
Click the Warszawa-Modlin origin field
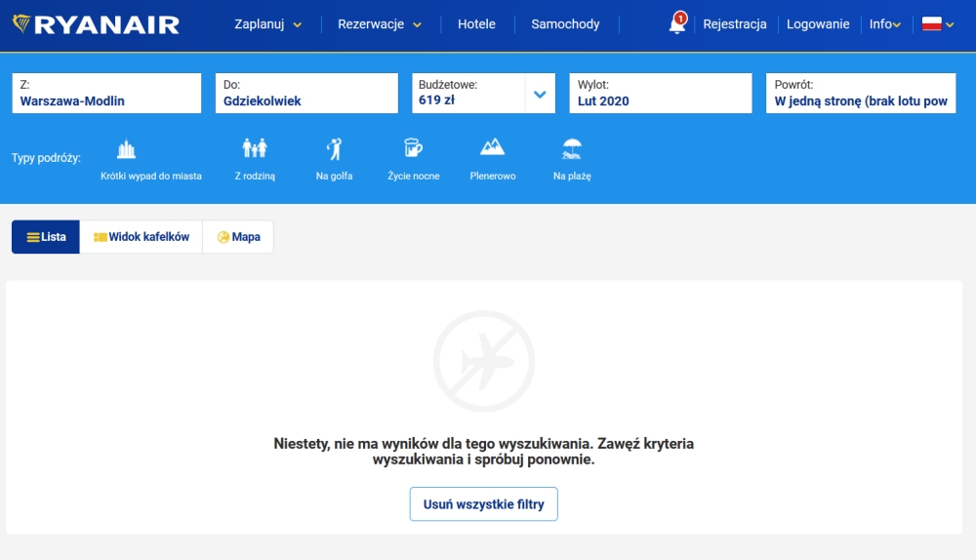(106, 94)
